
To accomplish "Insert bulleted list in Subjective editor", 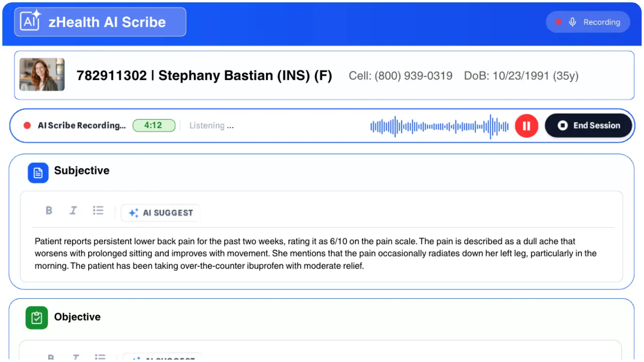I will pos(98,211).
